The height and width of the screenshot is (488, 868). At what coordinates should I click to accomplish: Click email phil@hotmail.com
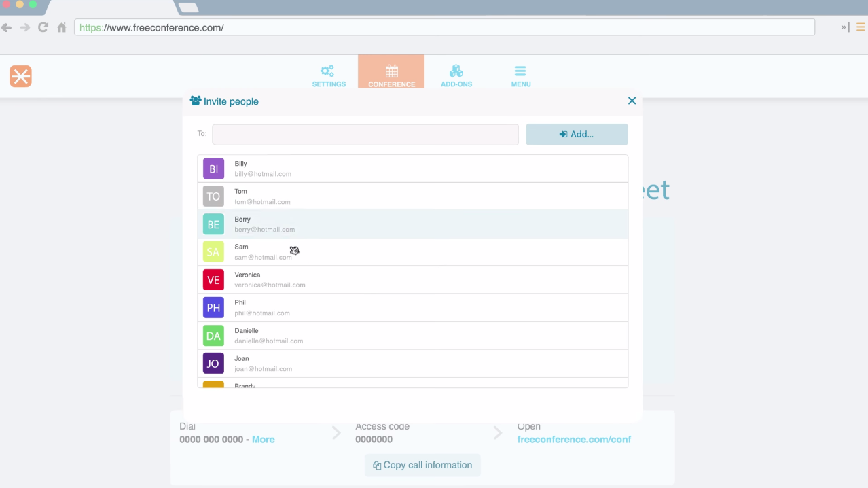(x=262, y=313)
